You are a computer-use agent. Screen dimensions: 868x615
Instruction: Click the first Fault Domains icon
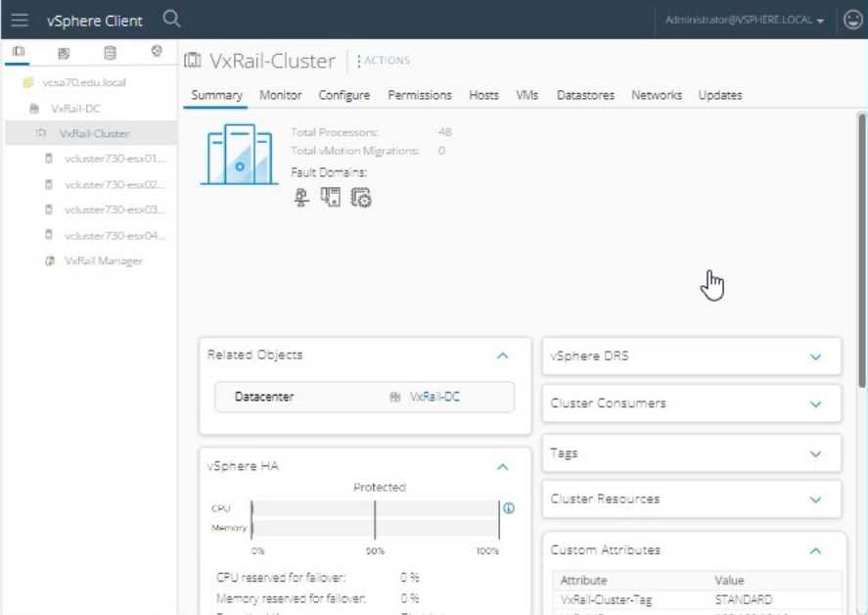point(299,196)
